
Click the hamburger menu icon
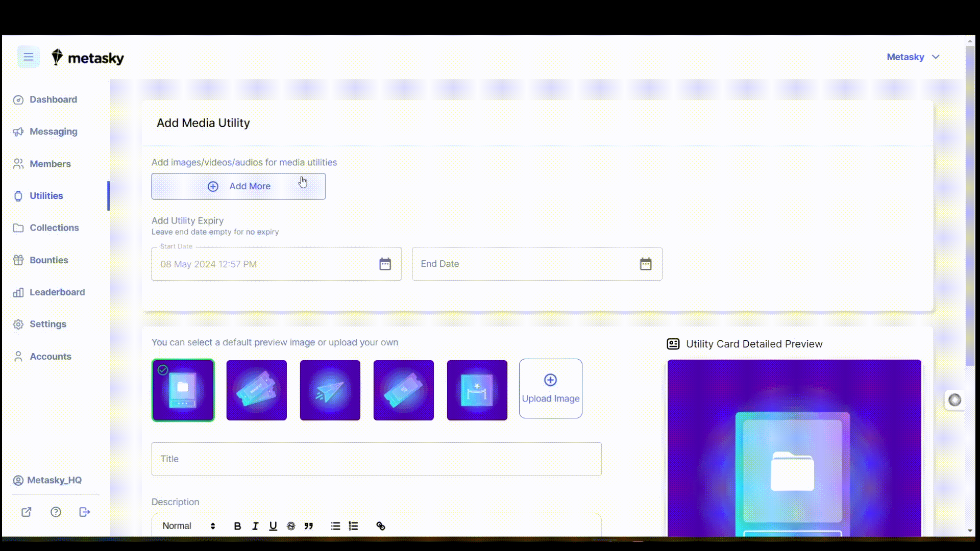28,57
